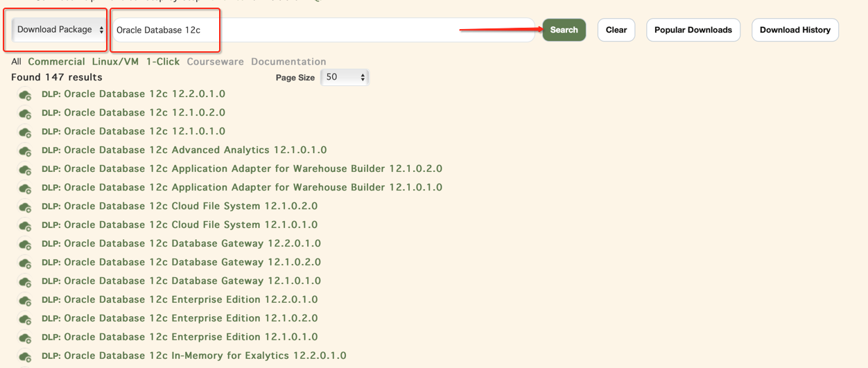This screenshot has height=368, width=868.
Task: Open DLP: Oracle Database 12c 12.1.0.1.0 link
Action: tap(133, 131)
